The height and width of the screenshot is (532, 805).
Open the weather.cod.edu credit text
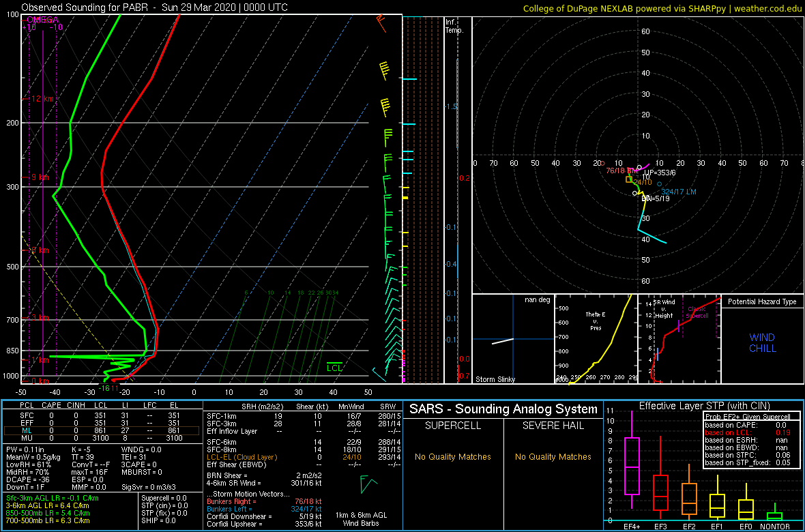[x=769, y=8]
